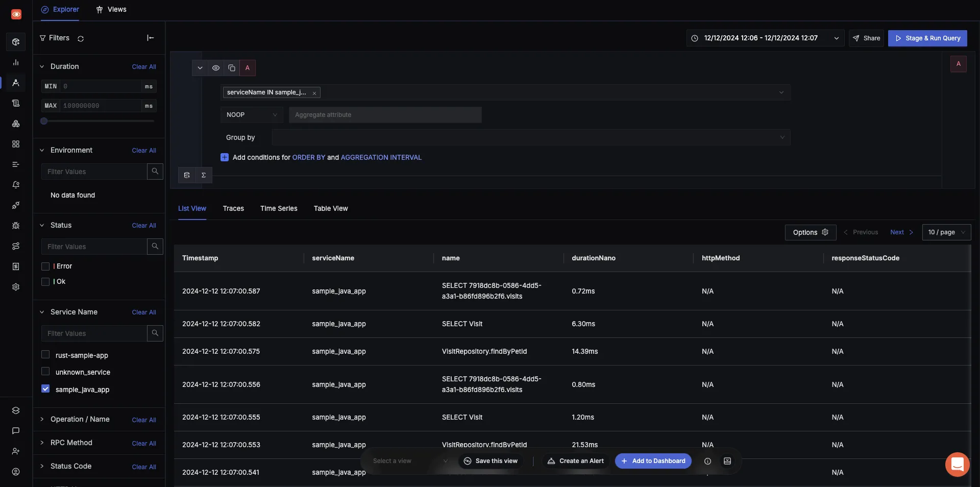980x487 pixels.
Task: Expand the RPC Method filter section
Action: pos(42,443)
